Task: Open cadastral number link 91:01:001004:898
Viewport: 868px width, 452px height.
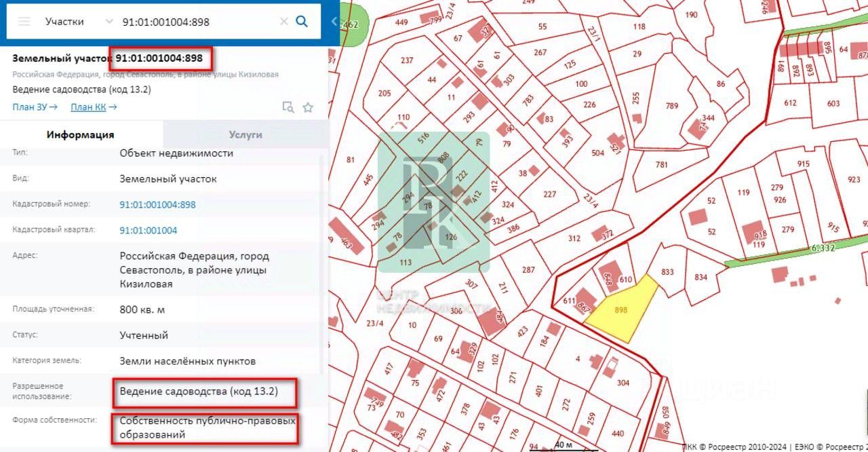Action: click(x=157, y=204)
